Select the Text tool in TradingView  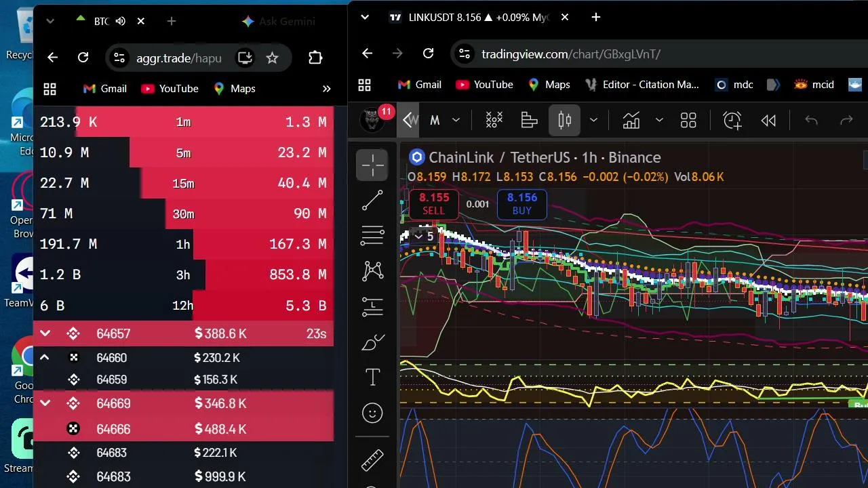coord(372,378)
